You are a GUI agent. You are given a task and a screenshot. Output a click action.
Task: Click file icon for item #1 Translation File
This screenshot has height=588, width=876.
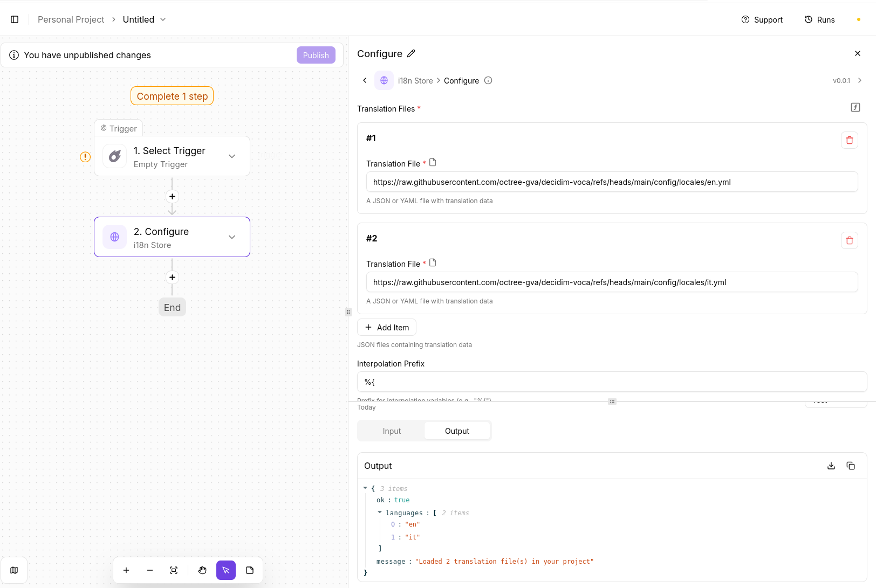coord(433,162)
